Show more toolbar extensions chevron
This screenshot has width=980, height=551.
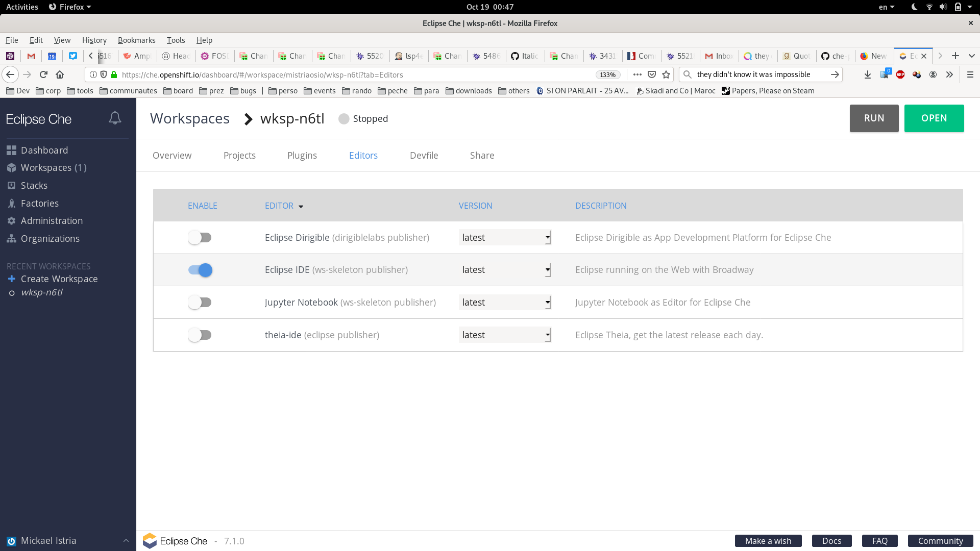coord(949,74)
